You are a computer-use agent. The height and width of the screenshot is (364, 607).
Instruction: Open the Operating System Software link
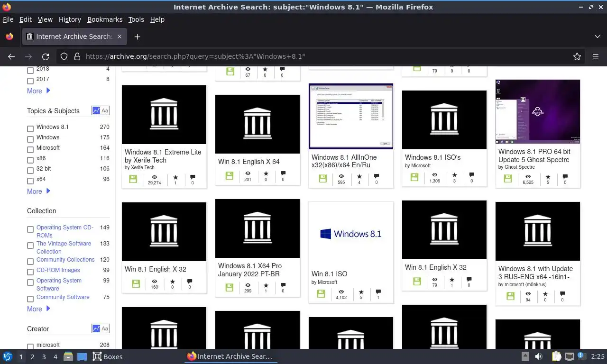[59, 284]
